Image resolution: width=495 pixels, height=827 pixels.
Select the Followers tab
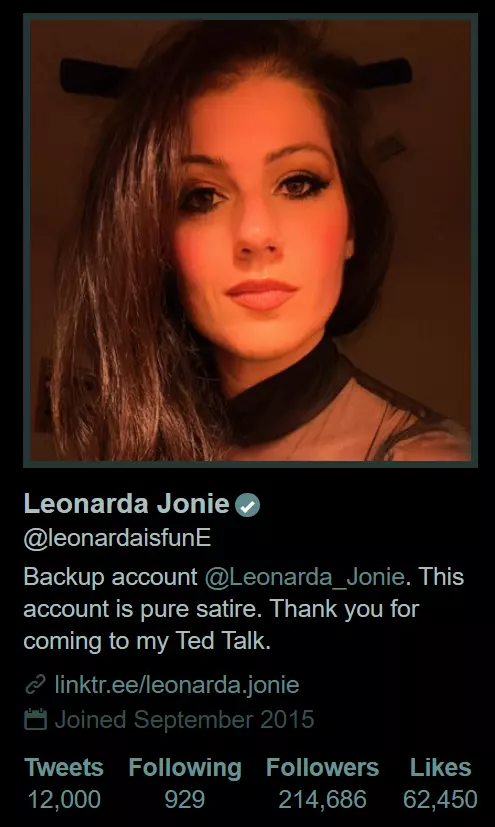click(323, 767)
